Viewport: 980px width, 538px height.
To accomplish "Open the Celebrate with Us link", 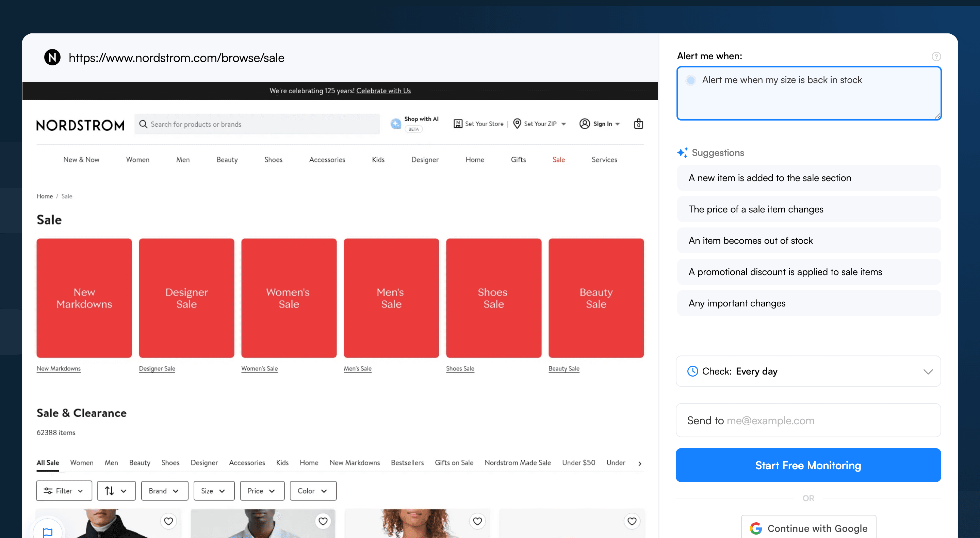I will [x=383, y=91].
